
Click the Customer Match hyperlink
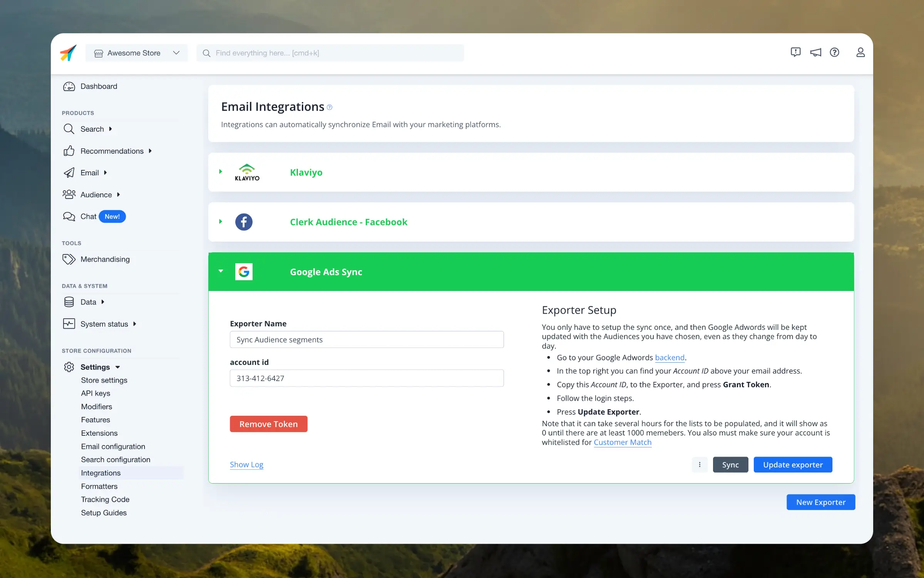coord(622,442)
